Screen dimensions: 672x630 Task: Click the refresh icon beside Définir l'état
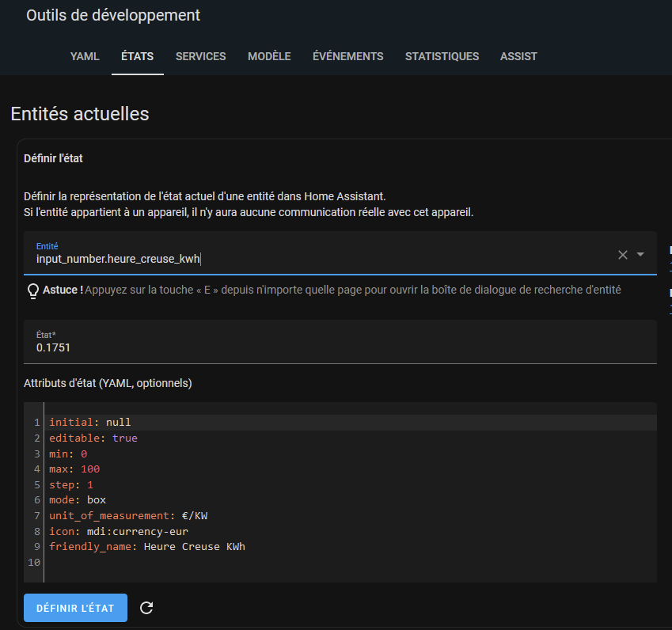146,608
